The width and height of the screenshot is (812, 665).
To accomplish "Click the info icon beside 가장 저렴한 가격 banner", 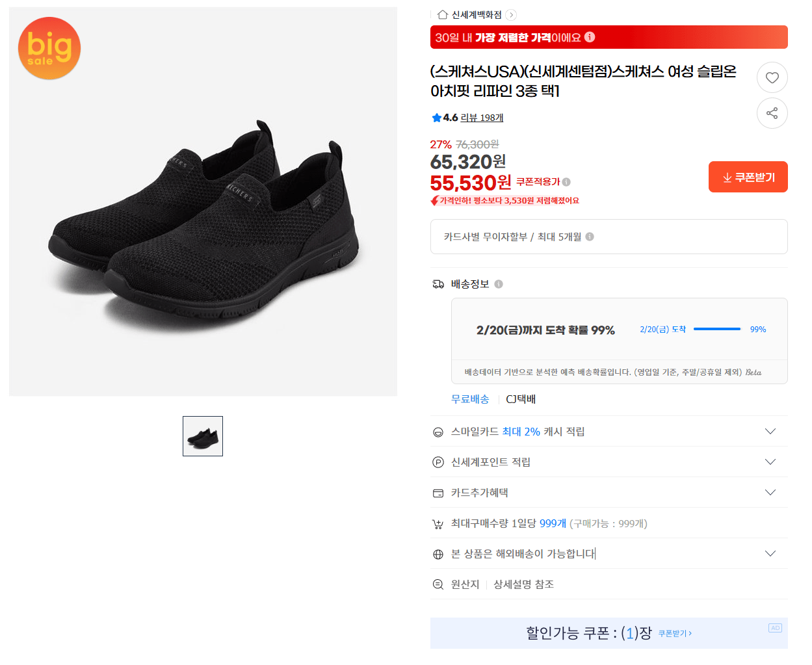I will click(x=590, y=38).
